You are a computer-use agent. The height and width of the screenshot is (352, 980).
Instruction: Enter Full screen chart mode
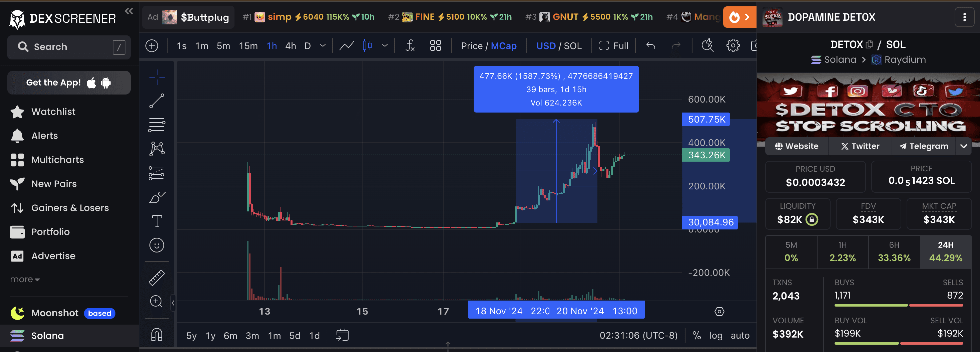[x=613, y=46]
